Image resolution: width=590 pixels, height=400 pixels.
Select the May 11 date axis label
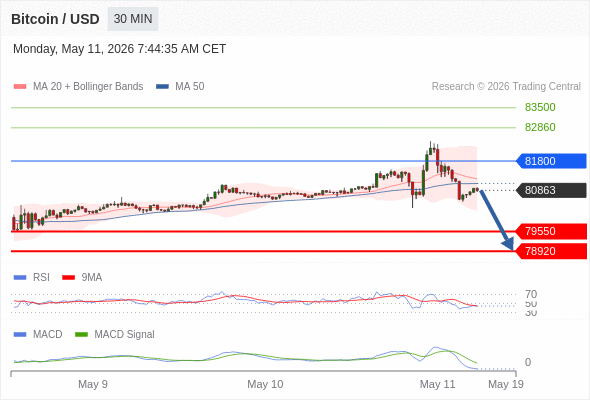[x=437, y=384]
